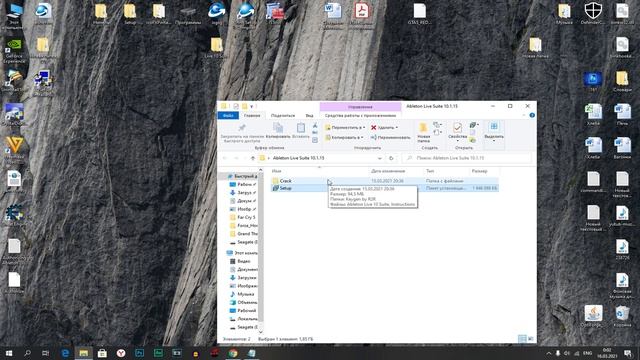Switch to the Главная (Home) ribbon tab
This screenshot has height=360, width=640.
point(252,116)
